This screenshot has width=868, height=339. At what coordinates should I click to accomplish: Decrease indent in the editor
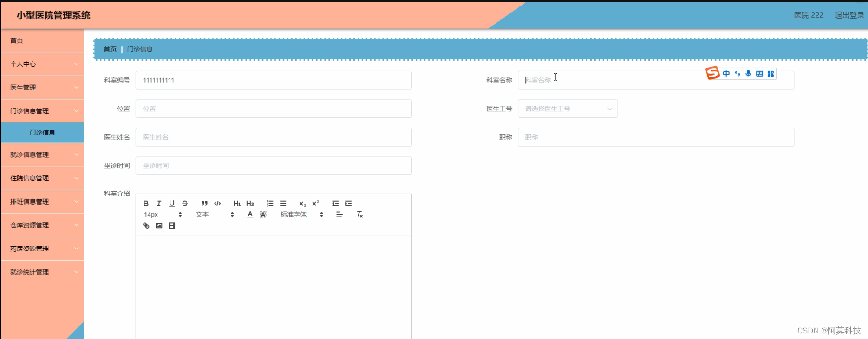[335, 204]
